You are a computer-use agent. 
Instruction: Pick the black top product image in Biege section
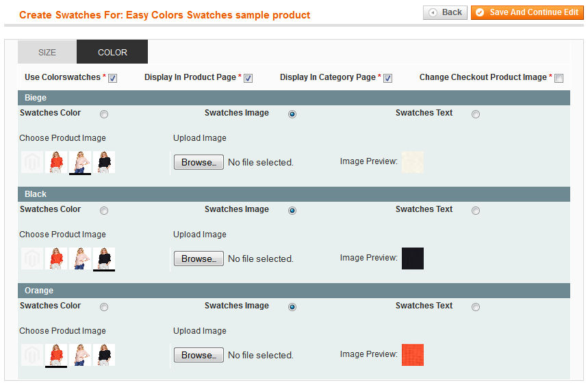pos(104,162)
